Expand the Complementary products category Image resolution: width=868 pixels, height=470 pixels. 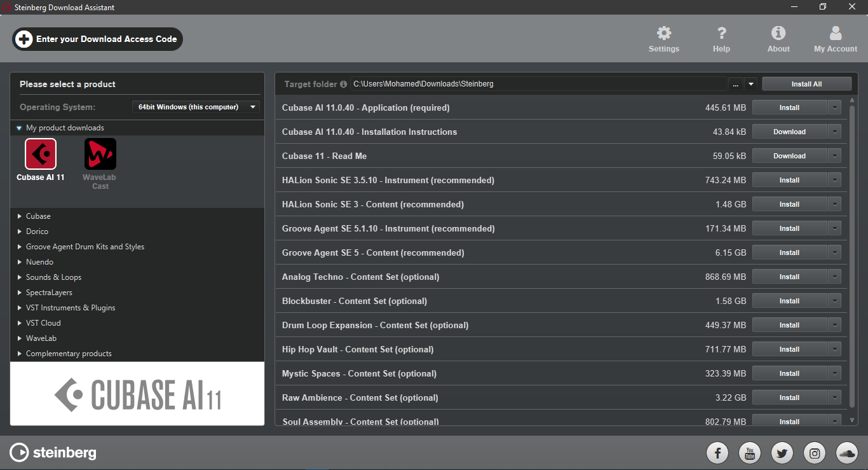point(20,354)
